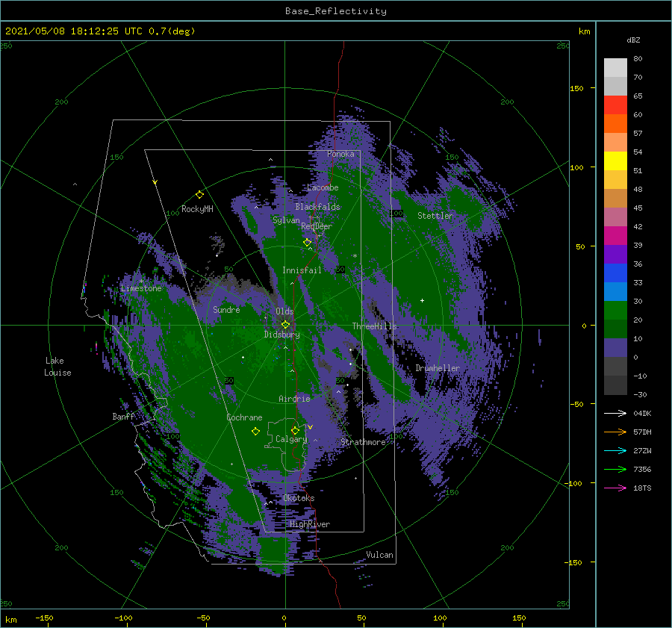Click the Strathmore city label
The image size is (672, 628).
pyautogui.click(x=363, y=442)
